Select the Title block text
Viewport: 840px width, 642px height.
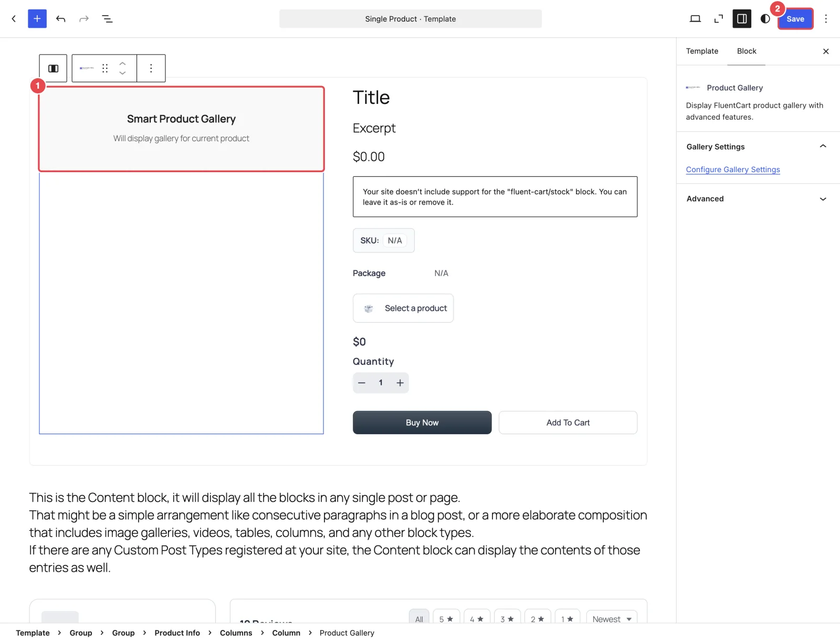click(x=371, y=98)
